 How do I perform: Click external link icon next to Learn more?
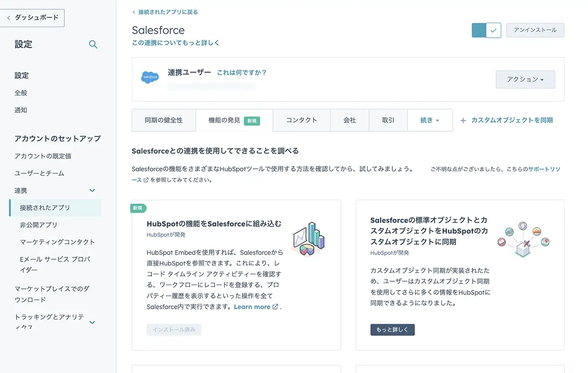(276, 306)
